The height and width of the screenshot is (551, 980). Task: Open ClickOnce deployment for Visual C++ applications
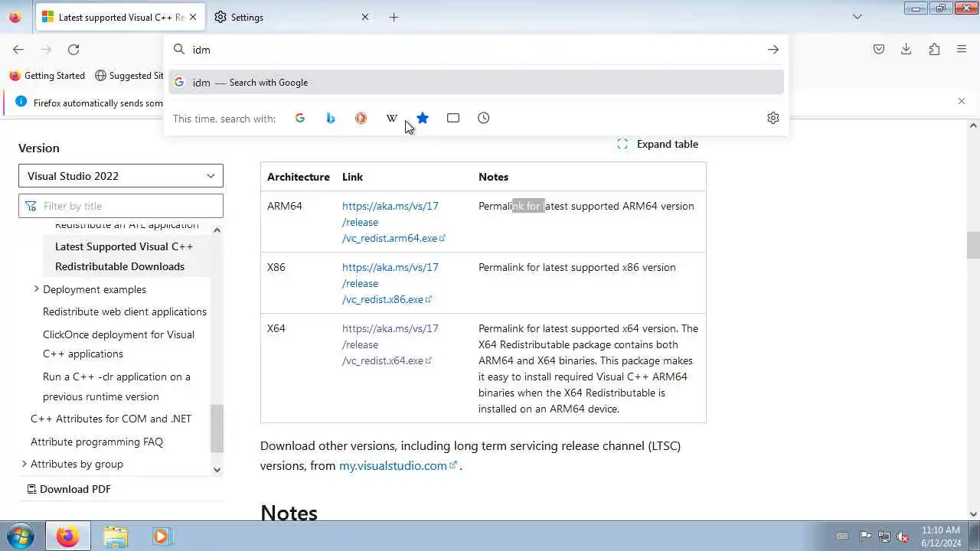pyautogui.click(x=119, y=344)
